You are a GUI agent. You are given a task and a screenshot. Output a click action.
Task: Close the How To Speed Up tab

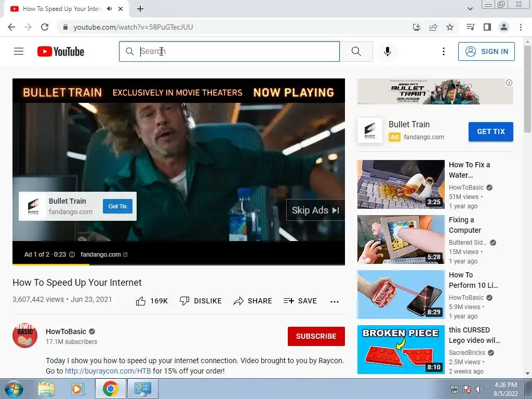pyautogui.click(x=121, y=9)
